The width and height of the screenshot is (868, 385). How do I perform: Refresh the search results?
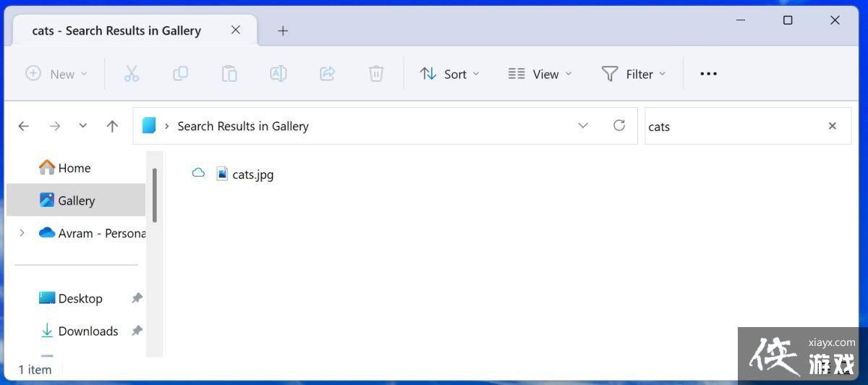(x=619, y=126)
